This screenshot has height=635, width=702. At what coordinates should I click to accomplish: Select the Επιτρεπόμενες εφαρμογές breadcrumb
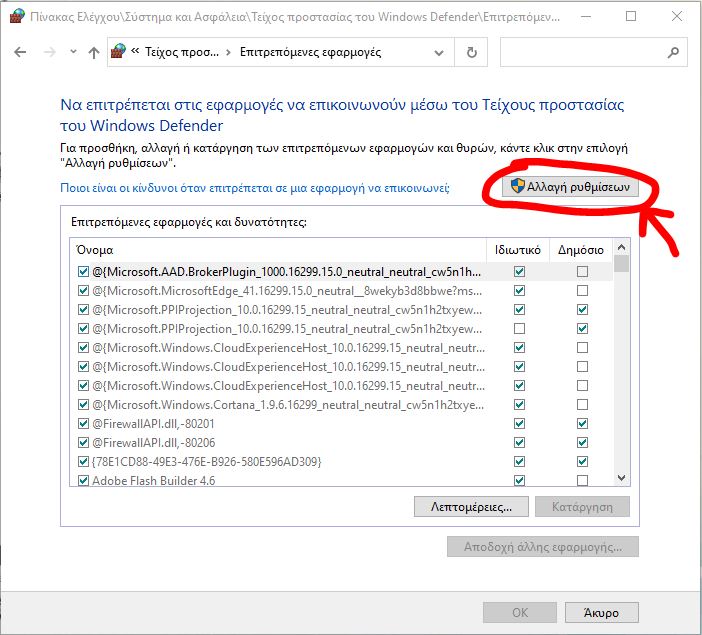(310, 52)
